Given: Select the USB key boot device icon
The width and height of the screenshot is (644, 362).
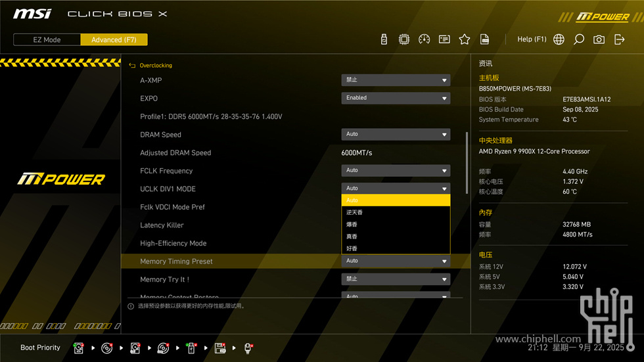Looking at the screenshot, I should pyautogui.click(x=191, y=348).
